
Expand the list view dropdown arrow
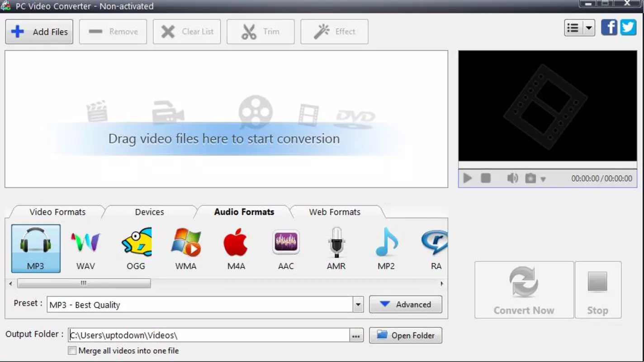(589, 28)
